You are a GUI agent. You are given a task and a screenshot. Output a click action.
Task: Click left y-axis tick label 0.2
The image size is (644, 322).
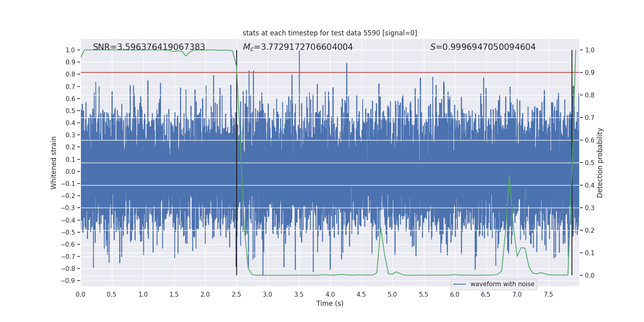click(70, 147)
